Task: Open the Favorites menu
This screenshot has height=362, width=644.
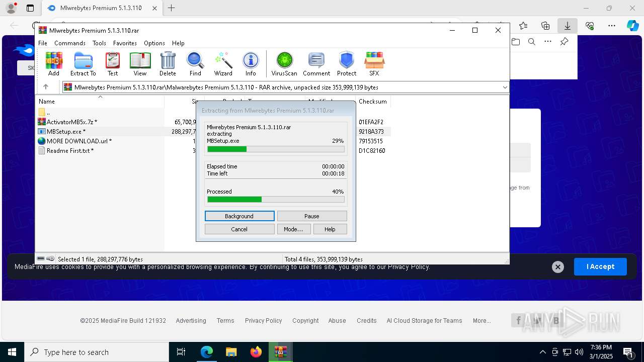Action: [125, 43]
